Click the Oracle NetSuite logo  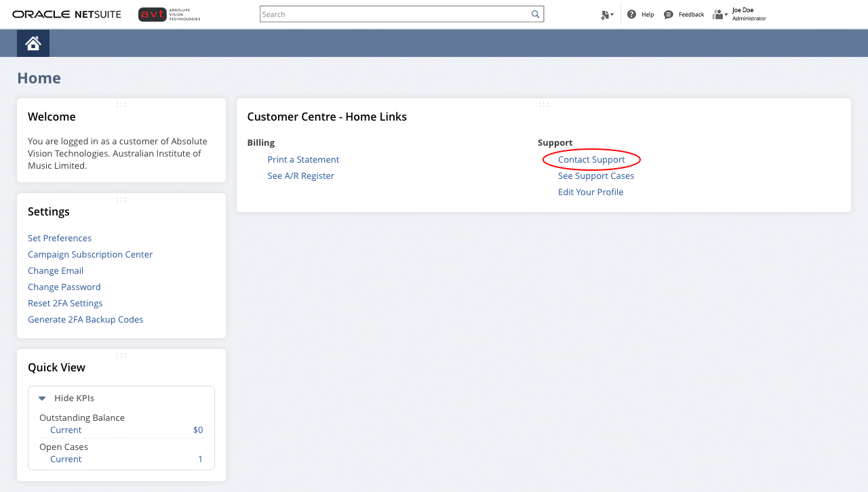coord(66,14)
